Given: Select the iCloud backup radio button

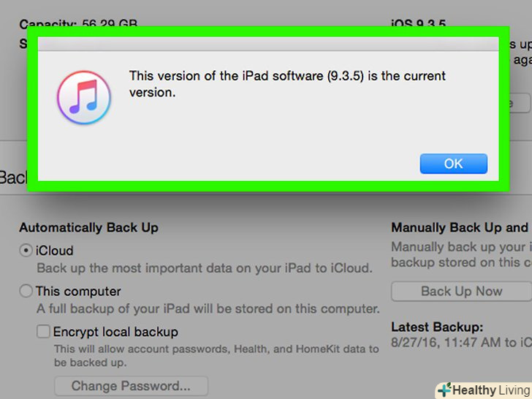Looking at the screenshot, I should [x=26, y=251].
